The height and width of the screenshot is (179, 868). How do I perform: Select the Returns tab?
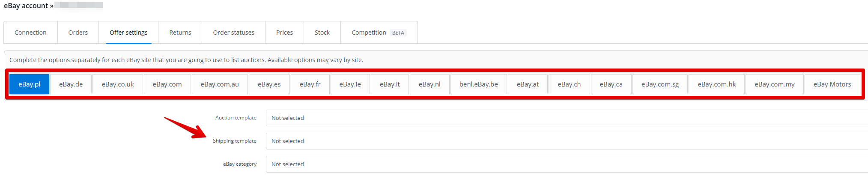180,33
